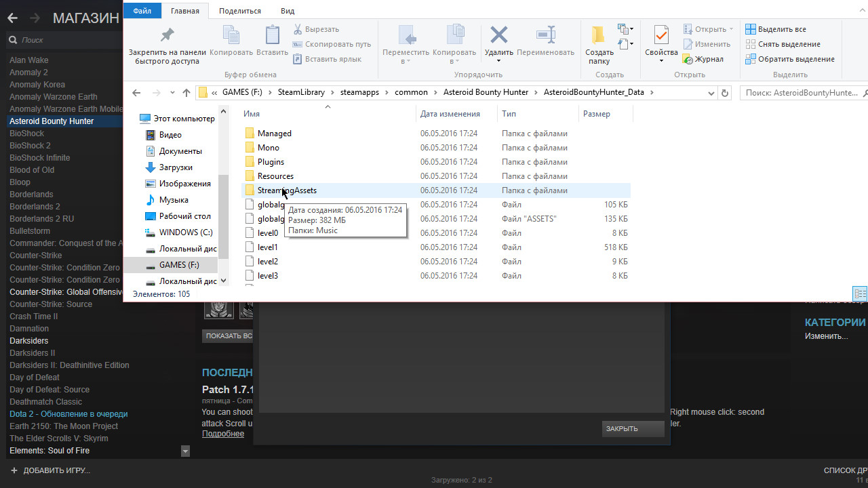
Task: Navigate to SteamLibrary in the address bar
Action: (x=301, y=92)
